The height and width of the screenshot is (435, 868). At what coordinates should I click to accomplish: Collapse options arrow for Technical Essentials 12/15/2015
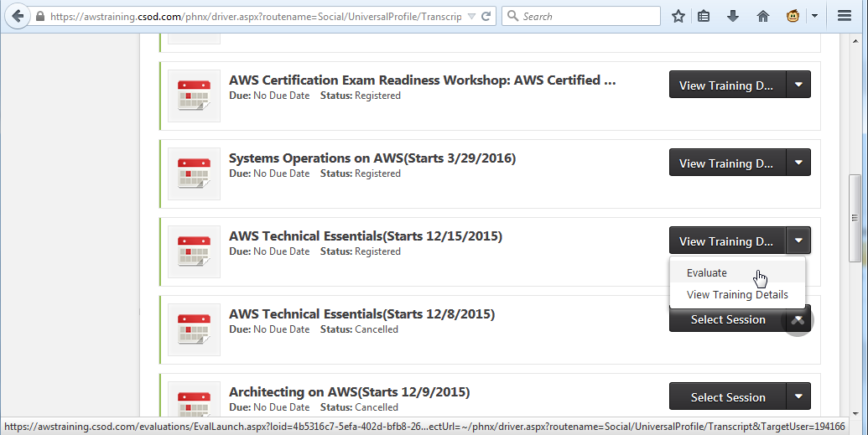798,241
